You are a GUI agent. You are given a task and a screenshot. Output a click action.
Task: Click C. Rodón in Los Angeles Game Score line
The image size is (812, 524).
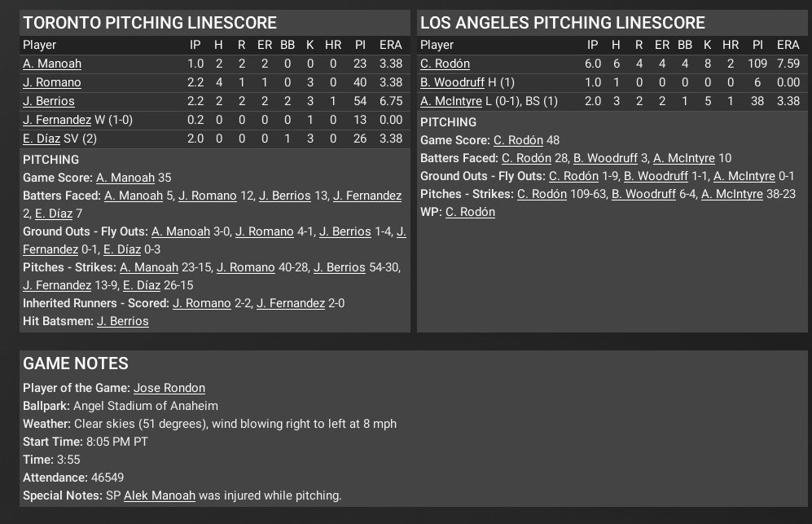click(x=518, y=140)
